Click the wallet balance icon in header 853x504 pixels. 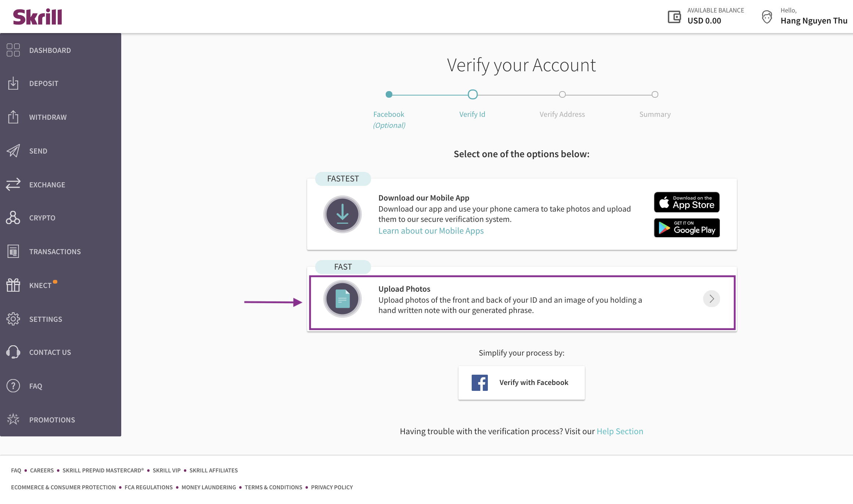(674, 16)
